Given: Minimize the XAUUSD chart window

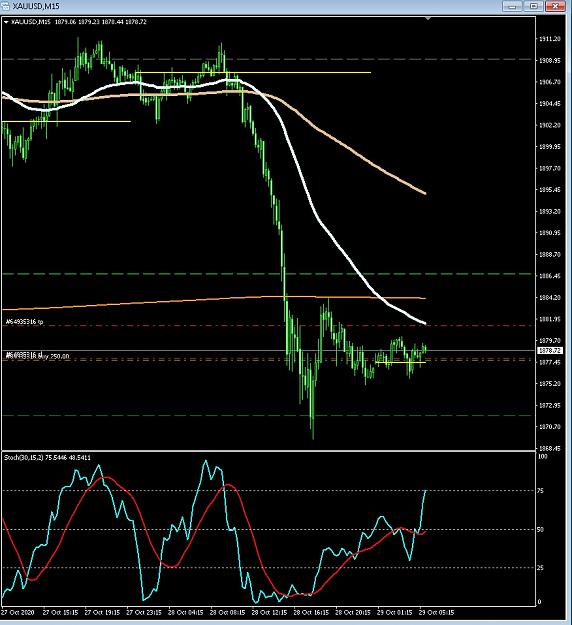Looking at the screenshot, I should tap(513, 6).
